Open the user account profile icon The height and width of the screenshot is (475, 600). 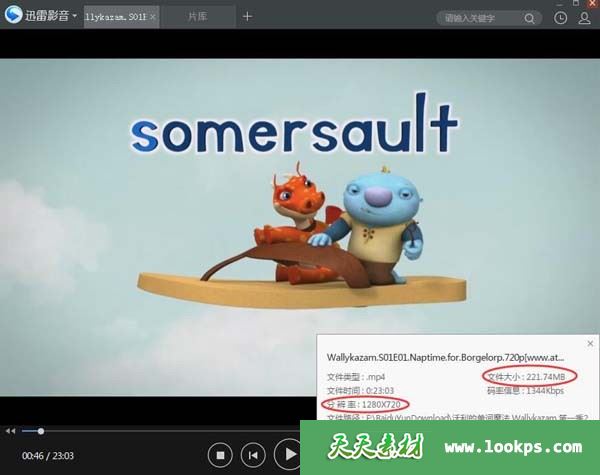[584, 18]
